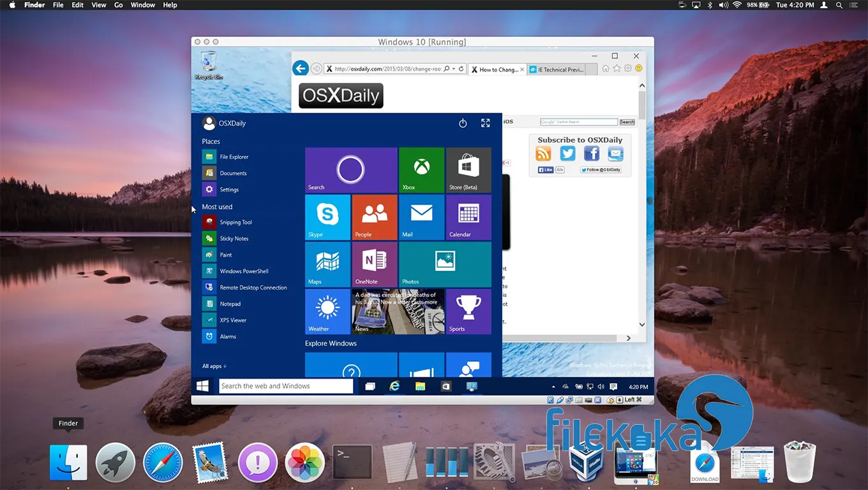Open Remote Desktop Connection
Screen dimensions: 868x490
pyautogui.click(x=246, y=287)
